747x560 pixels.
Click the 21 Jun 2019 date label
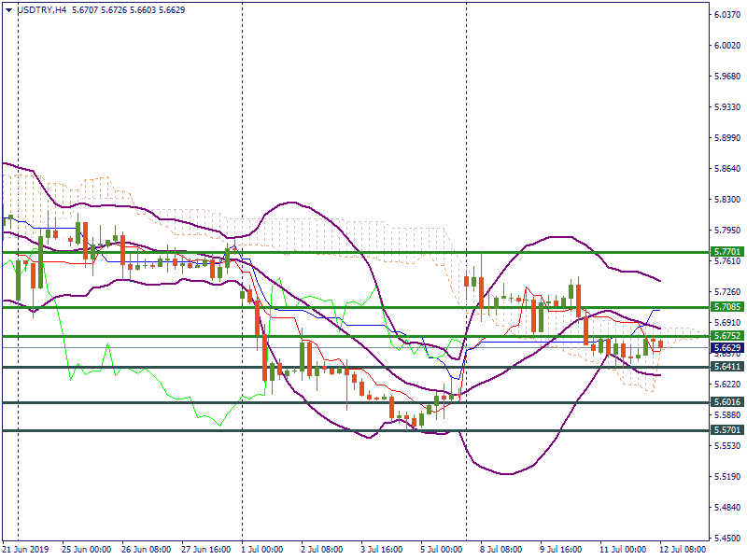point(26,550)
